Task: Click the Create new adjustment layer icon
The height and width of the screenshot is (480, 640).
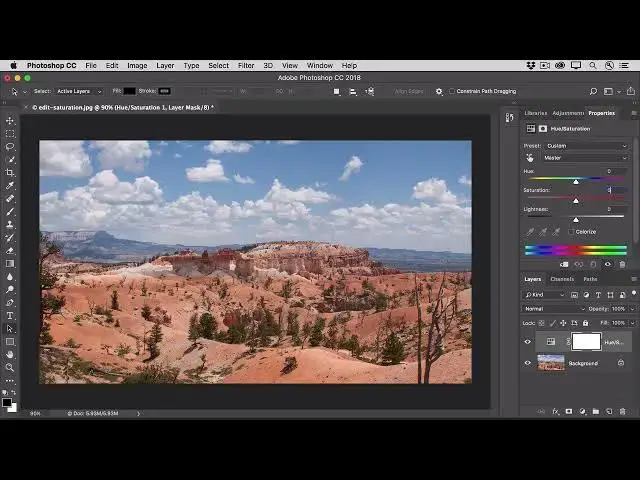Action: coord(582,411)
